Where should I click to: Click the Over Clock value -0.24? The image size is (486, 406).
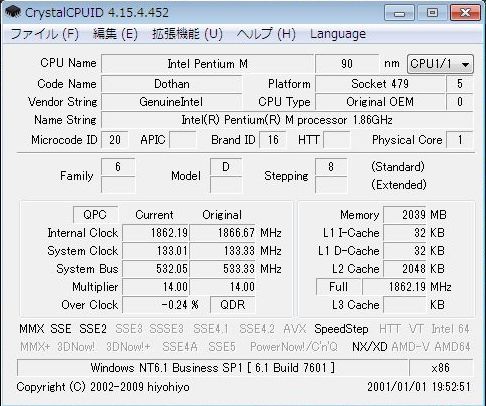tap(156, 305)
